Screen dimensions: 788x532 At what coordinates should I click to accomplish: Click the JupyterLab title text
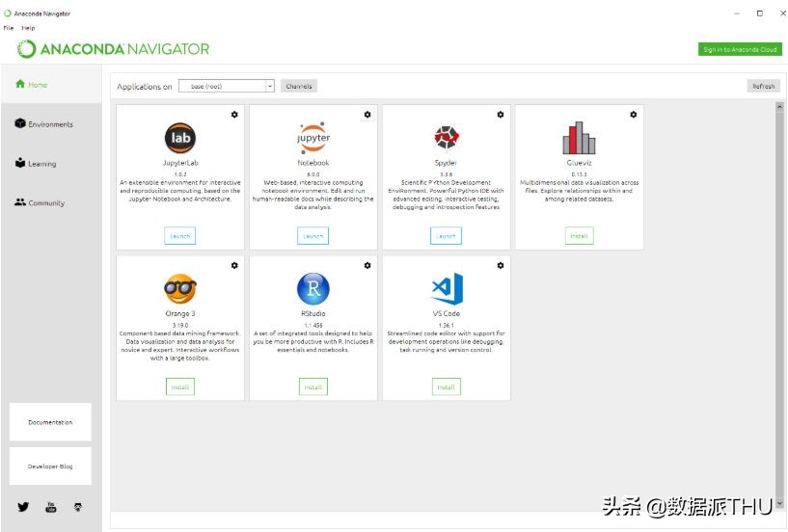180,163
